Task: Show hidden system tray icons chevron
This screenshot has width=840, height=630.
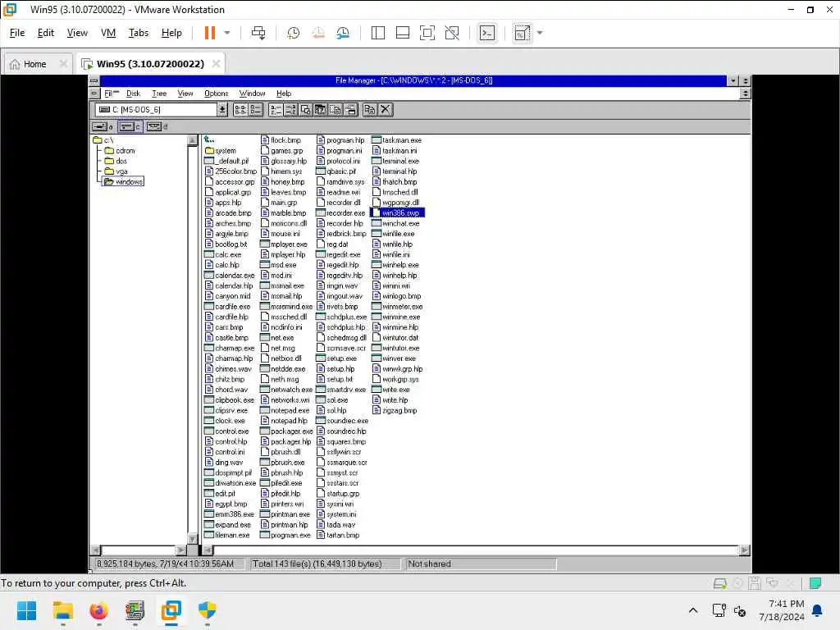Action: pyautogui.click(x=693, y=610)
